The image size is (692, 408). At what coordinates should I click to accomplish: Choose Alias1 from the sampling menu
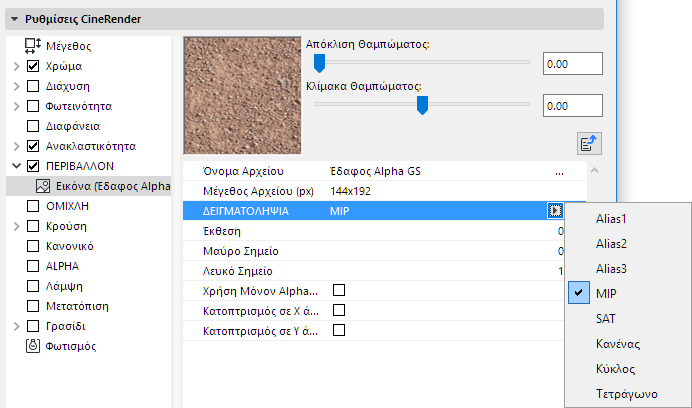pyautogui.click(x=610, y=218)
